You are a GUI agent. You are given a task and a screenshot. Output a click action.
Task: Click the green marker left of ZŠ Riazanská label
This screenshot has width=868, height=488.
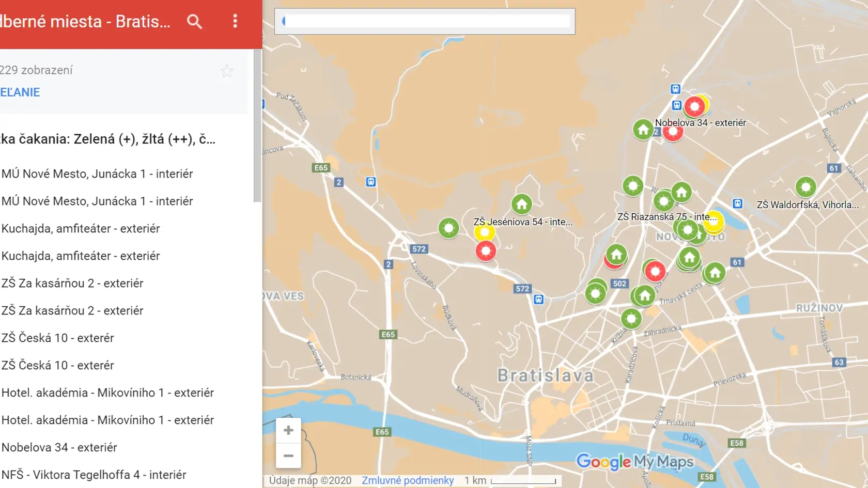click(632, 186)
